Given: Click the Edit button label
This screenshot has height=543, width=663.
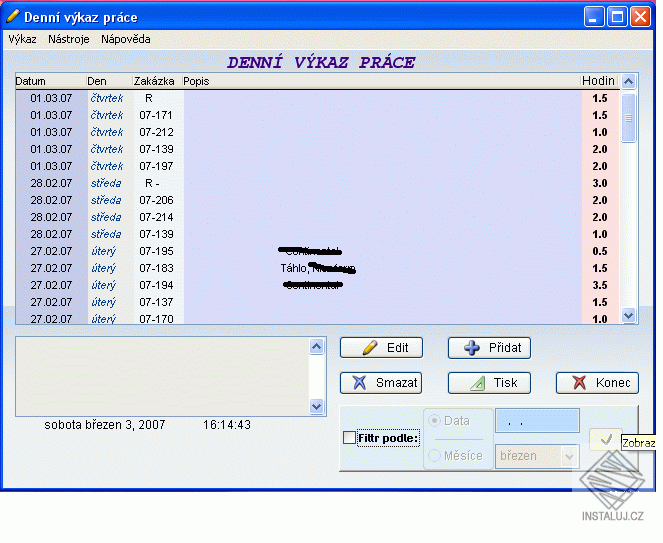Looking at the screenshot, I should pyautogui.click(x=397, y=348).
